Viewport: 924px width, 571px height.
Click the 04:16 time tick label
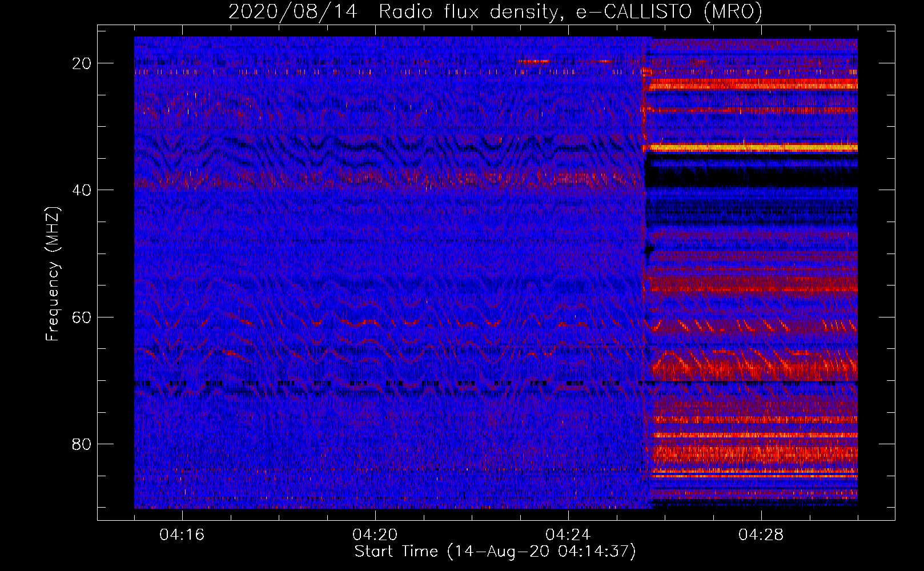(x=182, y=535)
